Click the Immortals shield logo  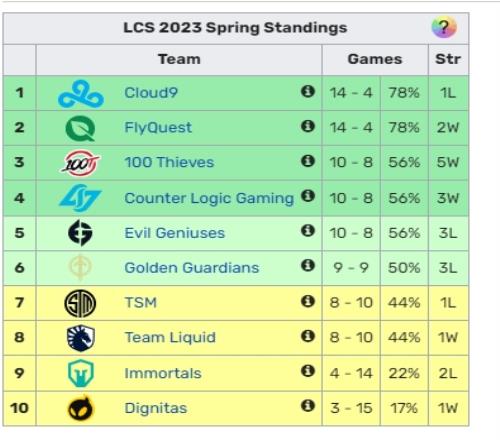click(81, 373)
